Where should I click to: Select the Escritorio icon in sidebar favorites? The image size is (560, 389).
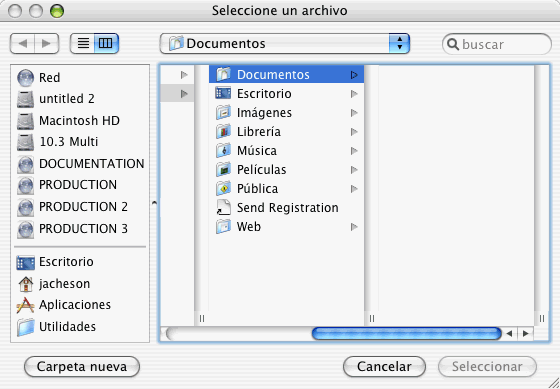click(25, 262)
